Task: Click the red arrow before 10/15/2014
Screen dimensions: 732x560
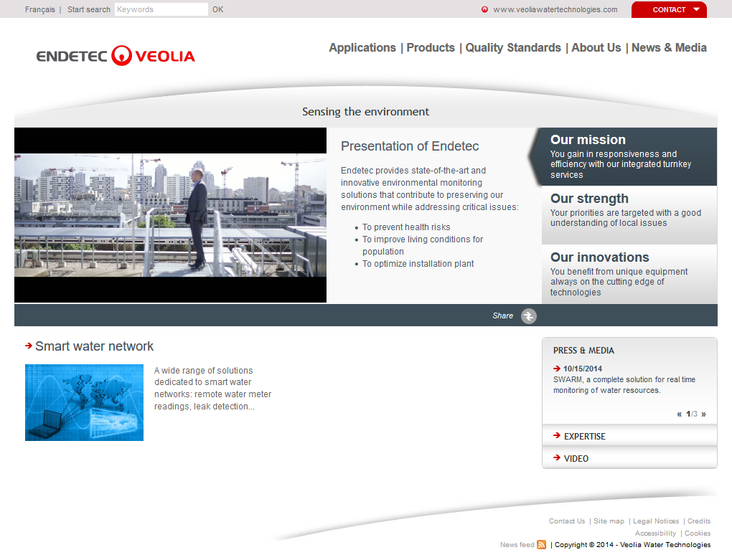Action: pos(556,369)
